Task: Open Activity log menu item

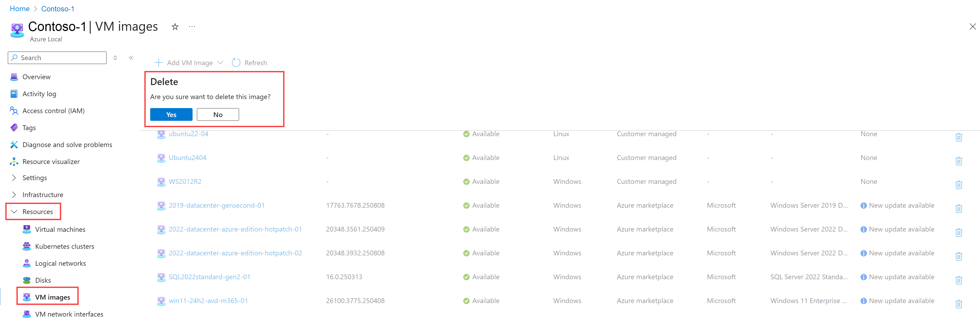Action: click(39, 94)
